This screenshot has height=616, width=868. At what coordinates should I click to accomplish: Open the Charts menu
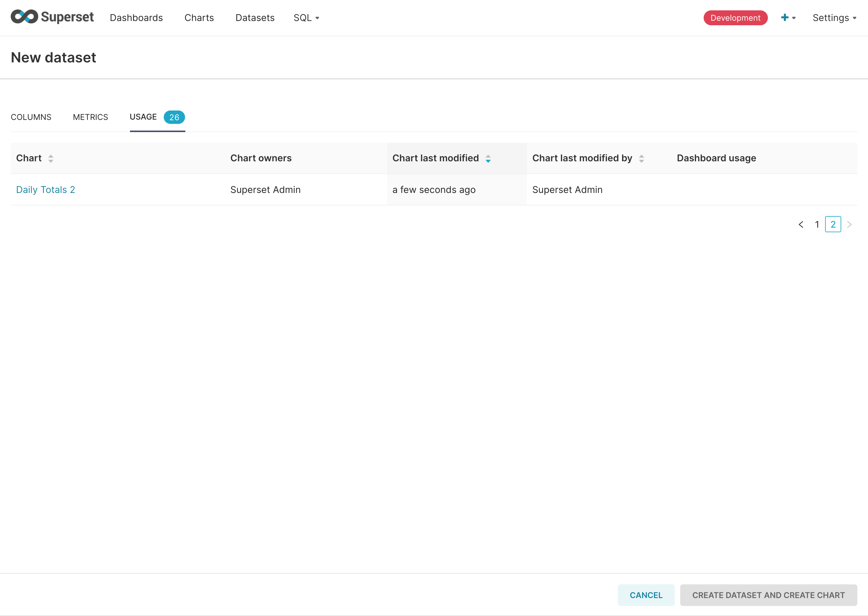point(199,18)
